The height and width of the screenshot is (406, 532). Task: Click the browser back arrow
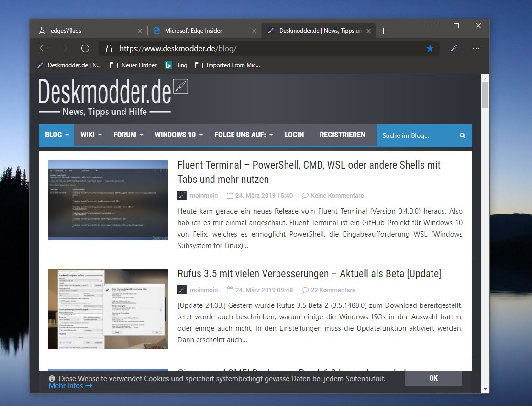(43, 48)
